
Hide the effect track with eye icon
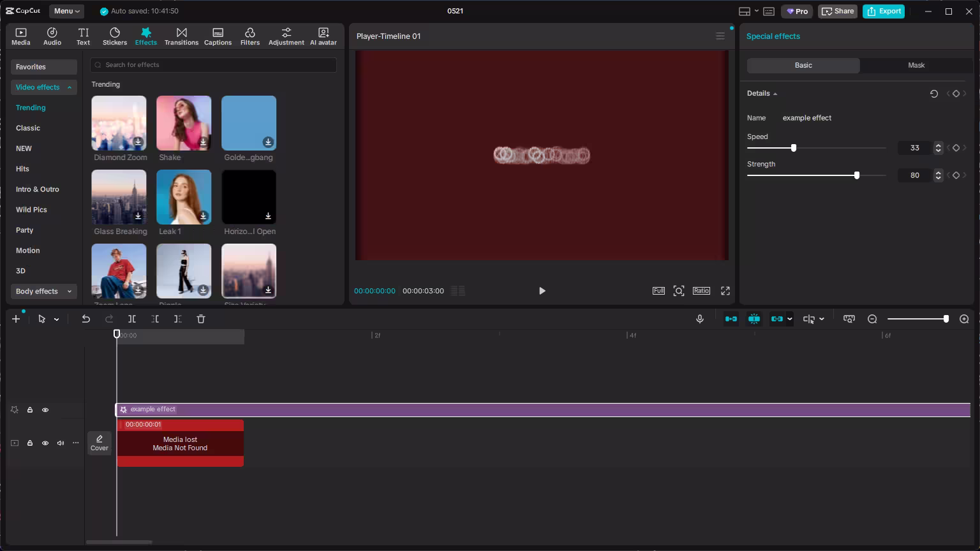point(45,410)
